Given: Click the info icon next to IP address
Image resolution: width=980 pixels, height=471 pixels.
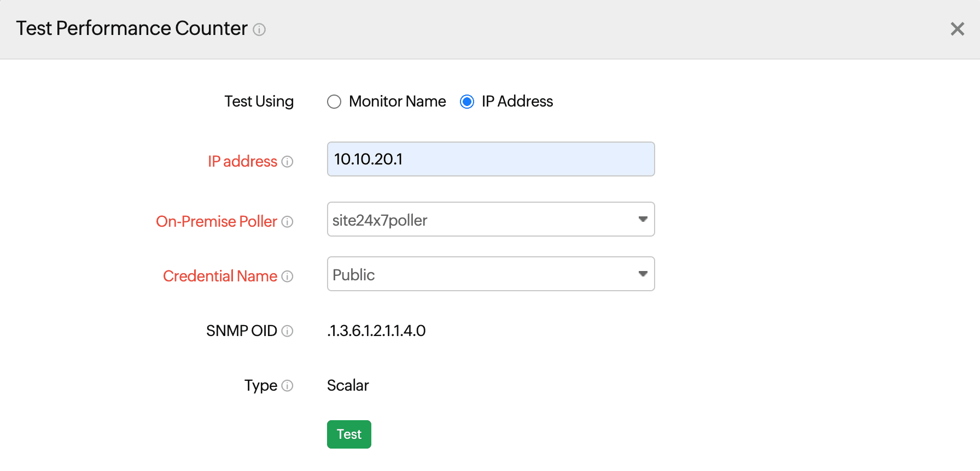Looking at the screenshot, I should tap(287, 162).
